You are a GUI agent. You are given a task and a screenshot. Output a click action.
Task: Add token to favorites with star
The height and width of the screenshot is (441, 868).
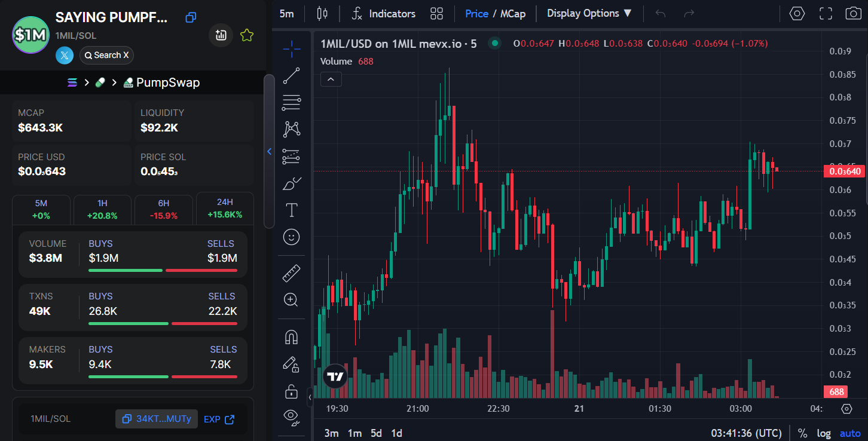click(246, 35)
